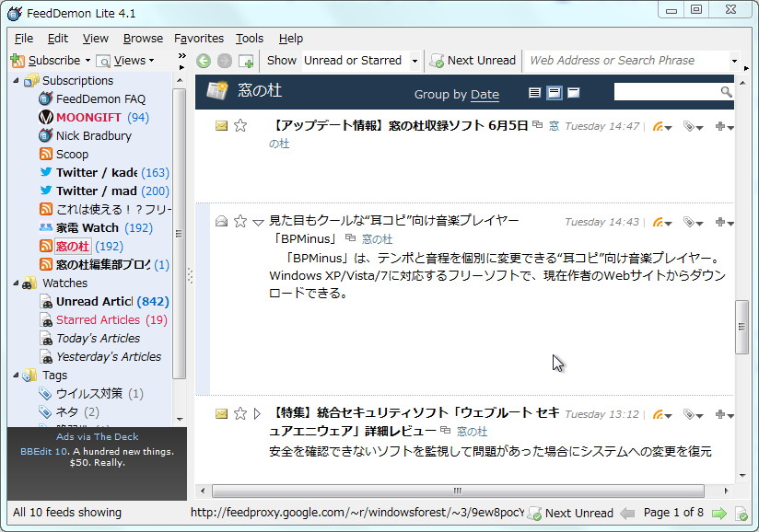This screenshot has width=759, height=532.
Task: Open a new tab with the plus icon
Action: pyautogui.click(x=246, y=62)
